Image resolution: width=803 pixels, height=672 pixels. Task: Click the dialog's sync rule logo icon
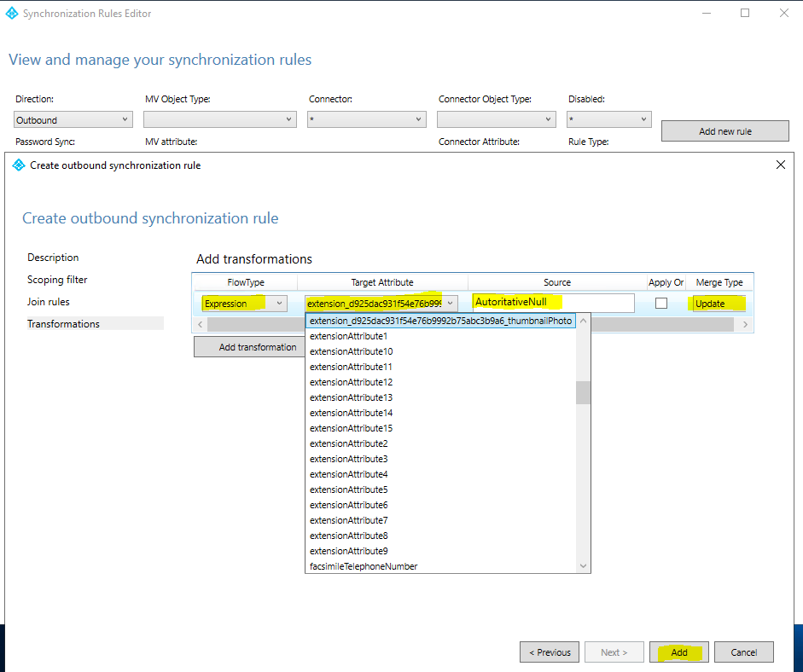point(19,165)
